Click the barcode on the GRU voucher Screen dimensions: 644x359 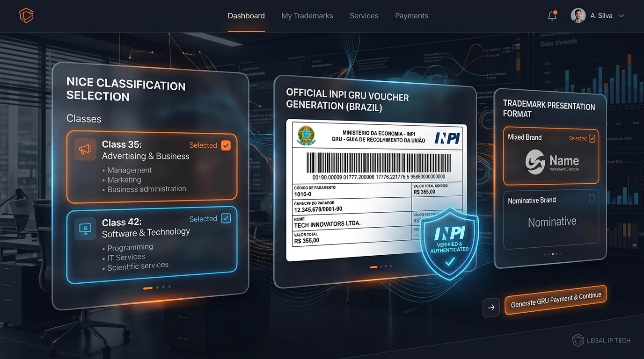pos(378,163)
